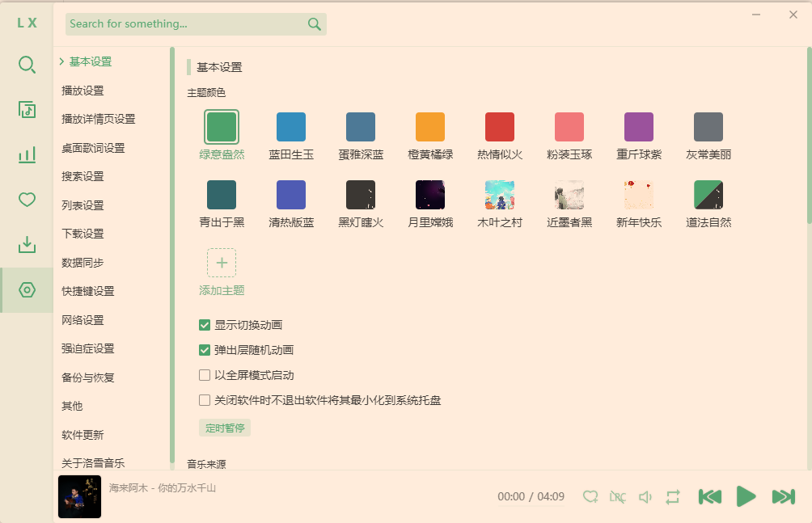
Task: Jump to 下载设置
Action: 82,234
